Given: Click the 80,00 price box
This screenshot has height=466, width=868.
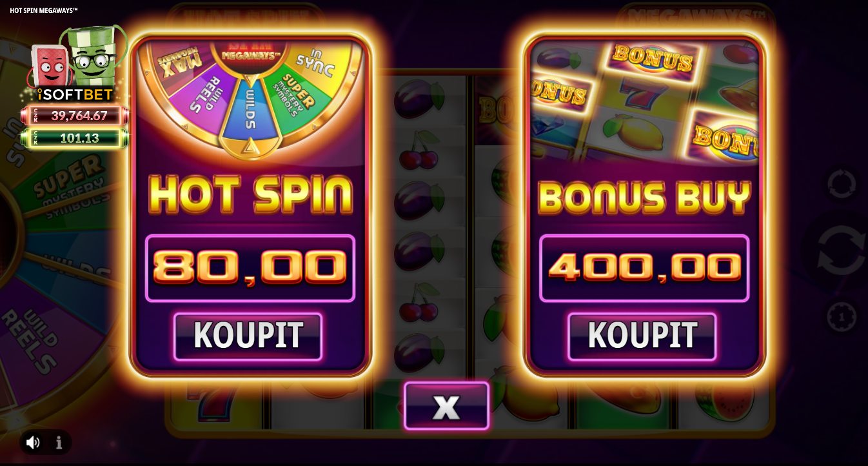Looking at the screenshot, I should (x=250, y=268).
